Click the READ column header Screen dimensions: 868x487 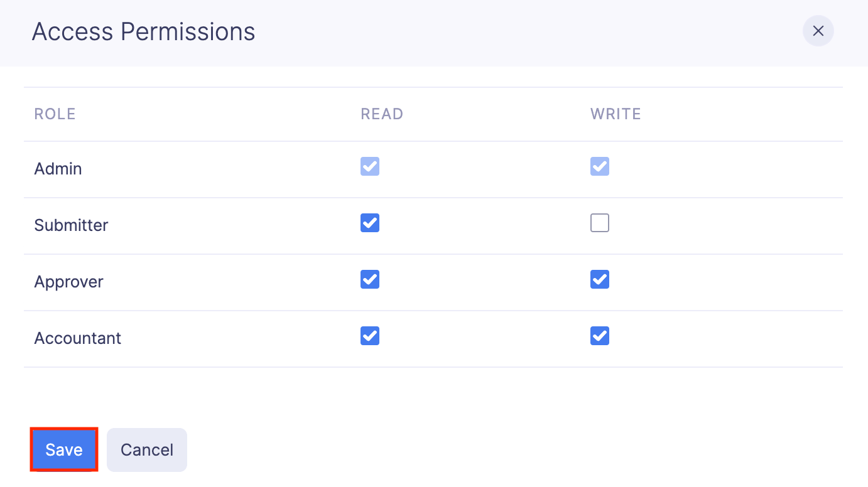(x=382, y=114)
